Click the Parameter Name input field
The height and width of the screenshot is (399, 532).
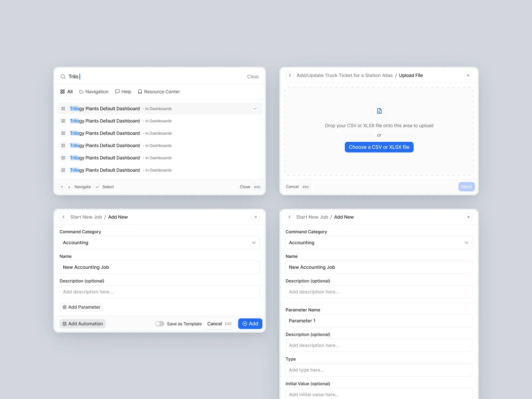click(379, 321)
